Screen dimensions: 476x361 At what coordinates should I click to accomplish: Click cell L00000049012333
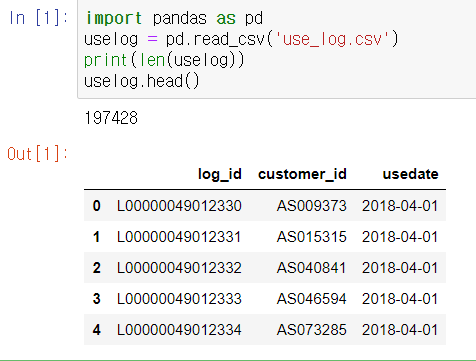[x=179, y=299]
